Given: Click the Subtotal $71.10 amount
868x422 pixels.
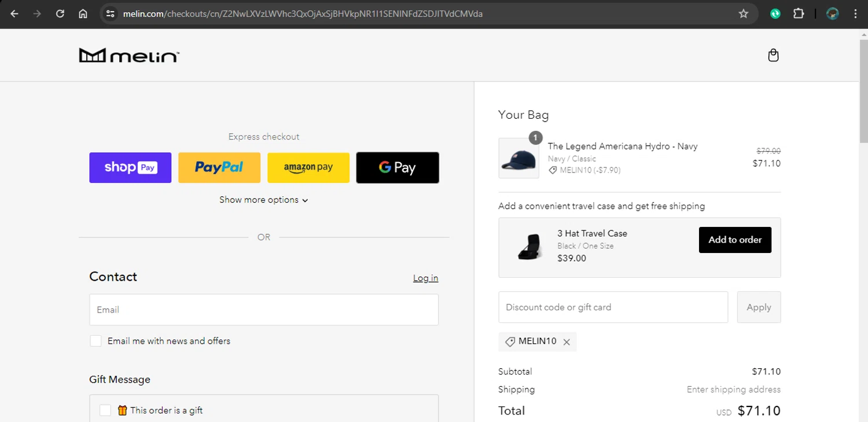Looking at the screenshot, I should [x=766, y=372].
